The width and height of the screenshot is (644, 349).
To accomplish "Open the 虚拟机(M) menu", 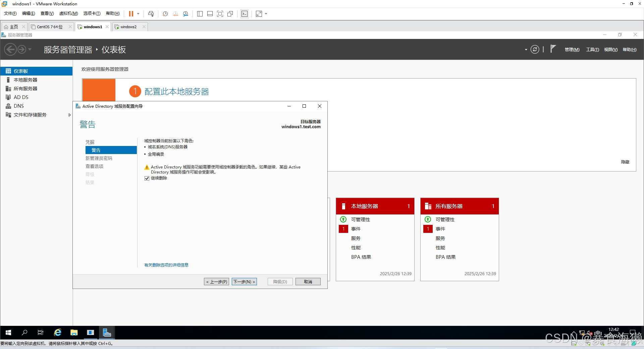I will (68, 13).
